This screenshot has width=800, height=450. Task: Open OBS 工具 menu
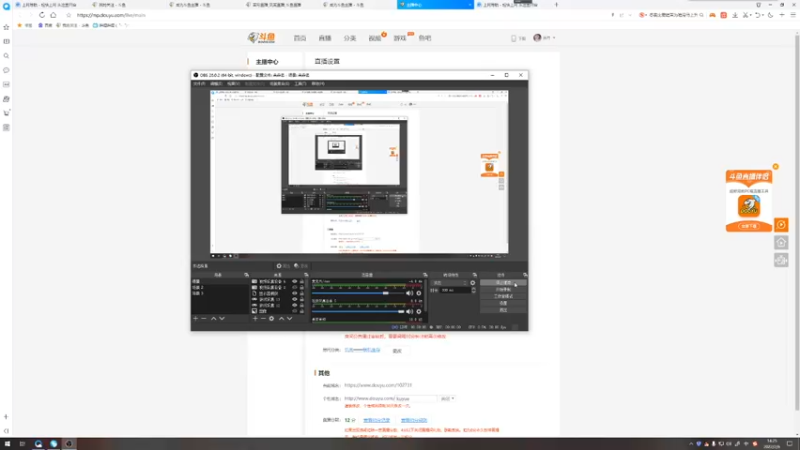click(x=301, y=84)
